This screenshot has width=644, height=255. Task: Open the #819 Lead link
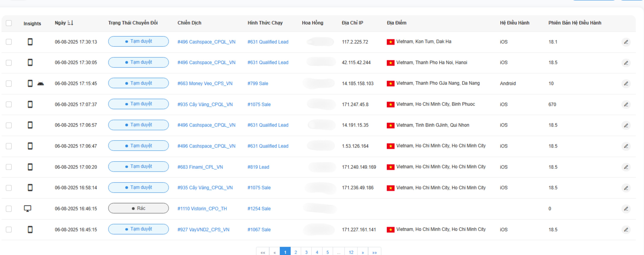tap(258, 167)
